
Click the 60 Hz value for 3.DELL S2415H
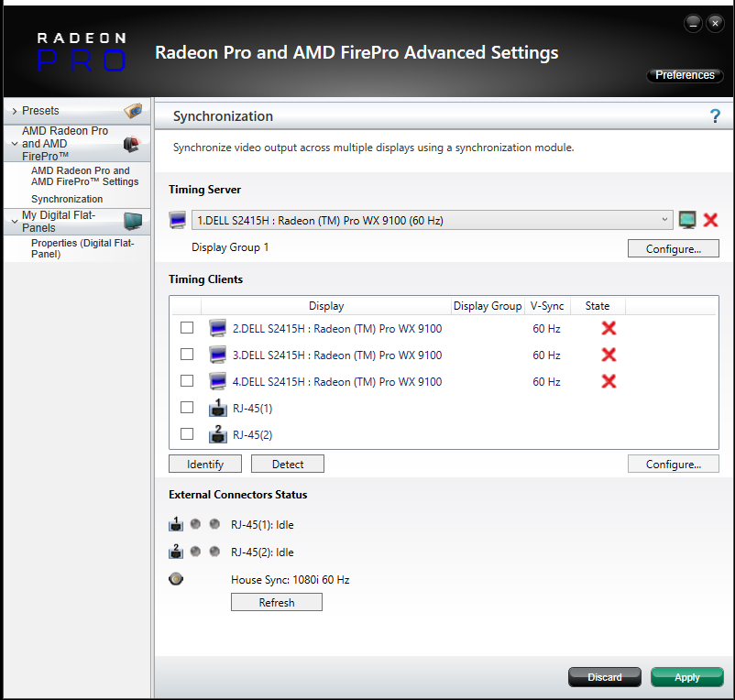[546, 355]
